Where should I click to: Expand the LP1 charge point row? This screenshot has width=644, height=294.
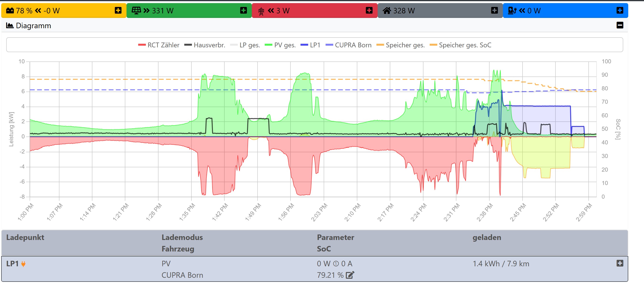pyautogui.click(x=620, y=263)
